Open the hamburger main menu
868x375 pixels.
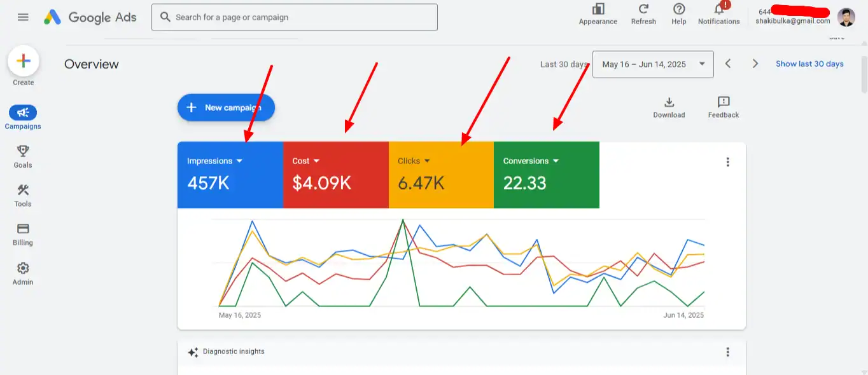click(x=23, y=17)
